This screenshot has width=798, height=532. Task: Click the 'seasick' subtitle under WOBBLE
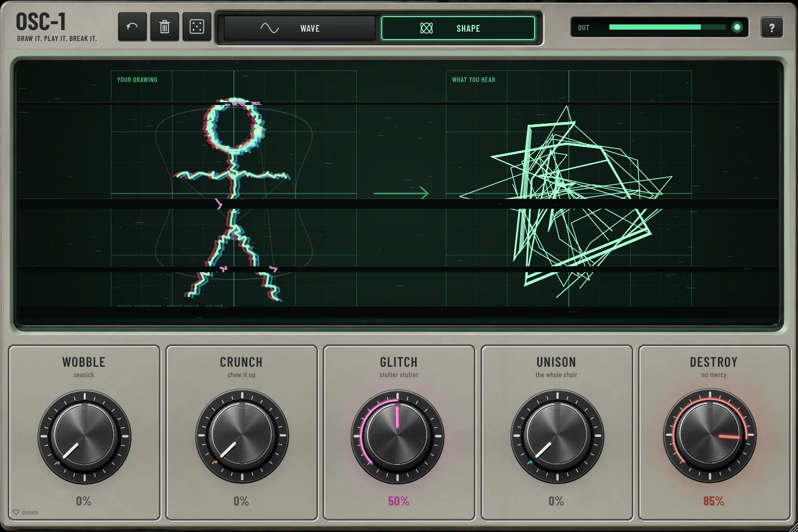coord(84,375)
